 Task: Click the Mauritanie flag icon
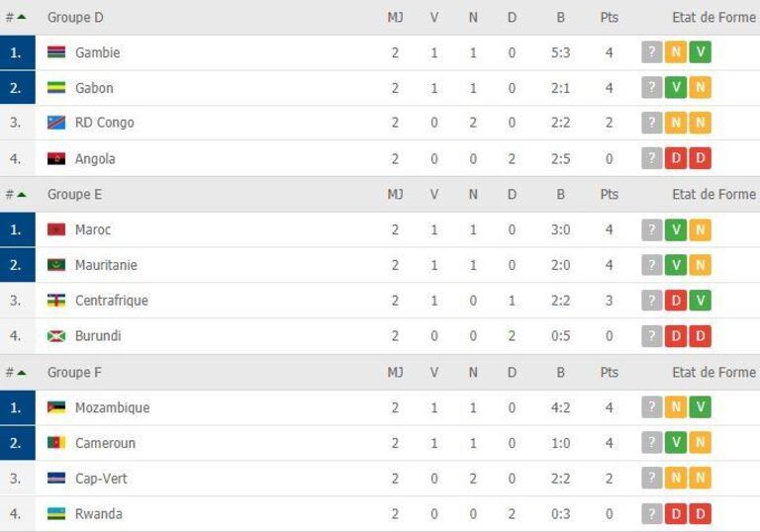pyautogui.click(x=56, y=265)
